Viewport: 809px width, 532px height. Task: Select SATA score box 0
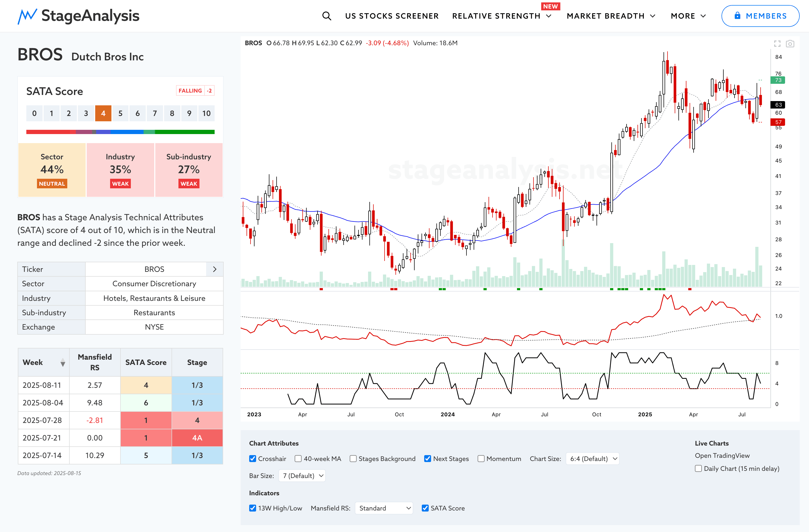point(34,113)
